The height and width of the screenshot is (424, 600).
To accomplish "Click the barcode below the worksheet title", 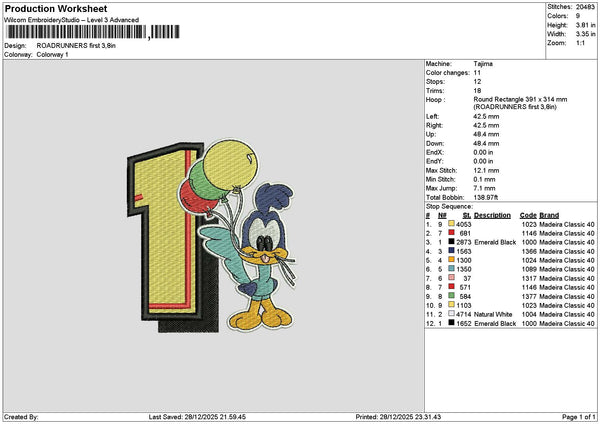I will [93, 32].
